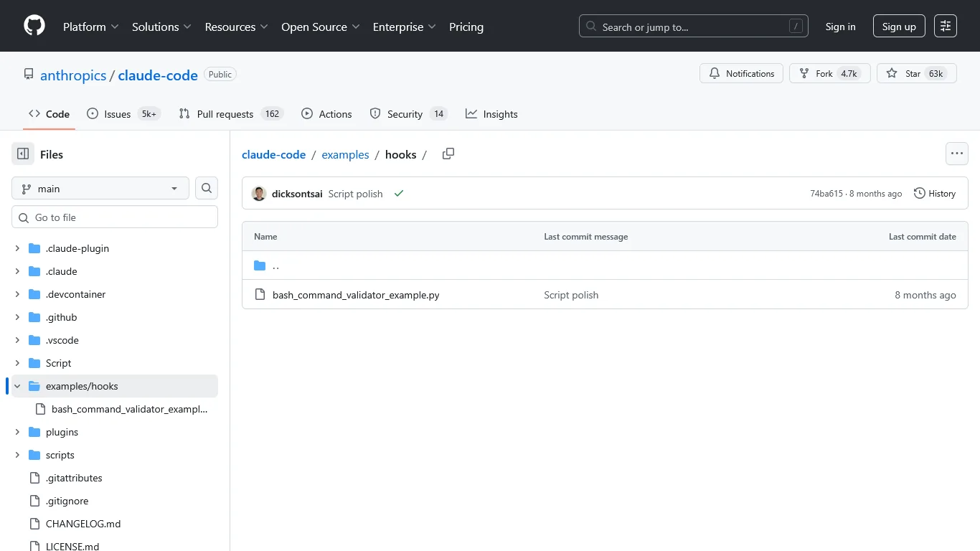Open Script polish message in file row
980x551 pixels.
(571, 295)
